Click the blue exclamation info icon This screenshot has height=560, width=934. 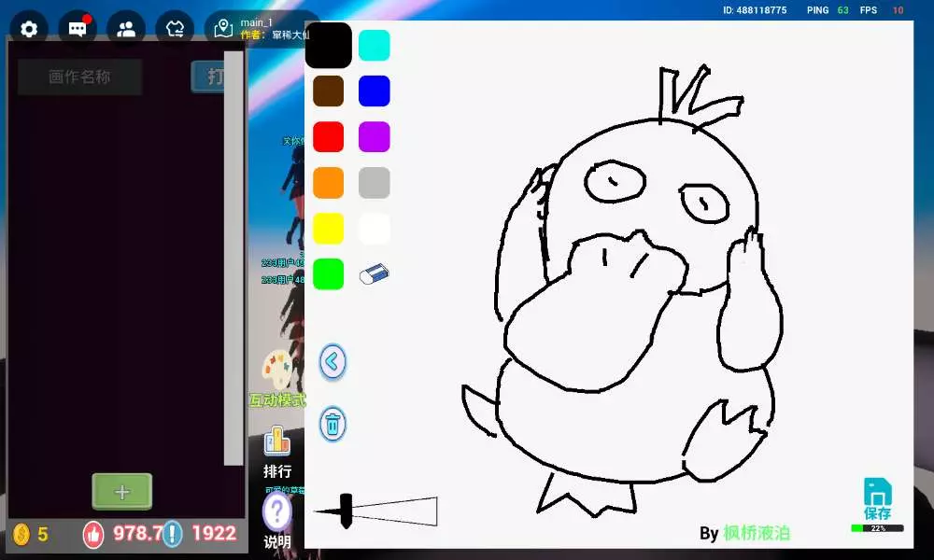pyautogui.click(x=172, y=534)
